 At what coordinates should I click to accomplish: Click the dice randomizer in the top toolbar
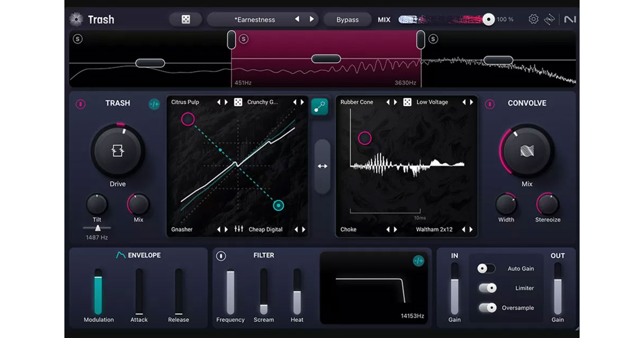(x=185, y=19)
